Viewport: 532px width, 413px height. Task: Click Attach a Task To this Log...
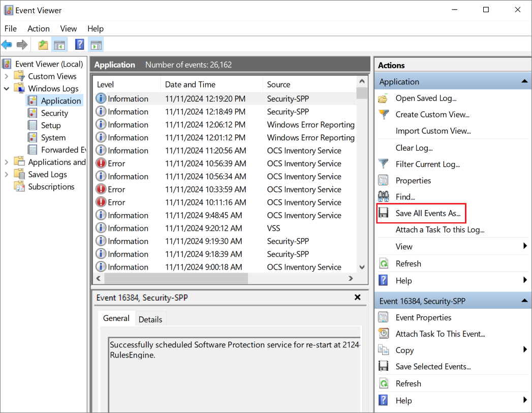(x=440, y=230)
